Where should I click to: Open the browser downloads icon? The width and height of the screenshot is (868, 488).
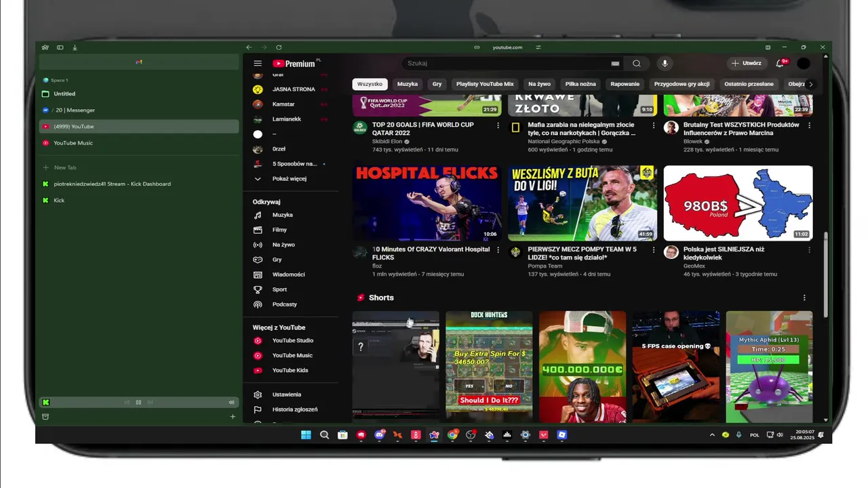pyautogui.click(x=75, y=47)
